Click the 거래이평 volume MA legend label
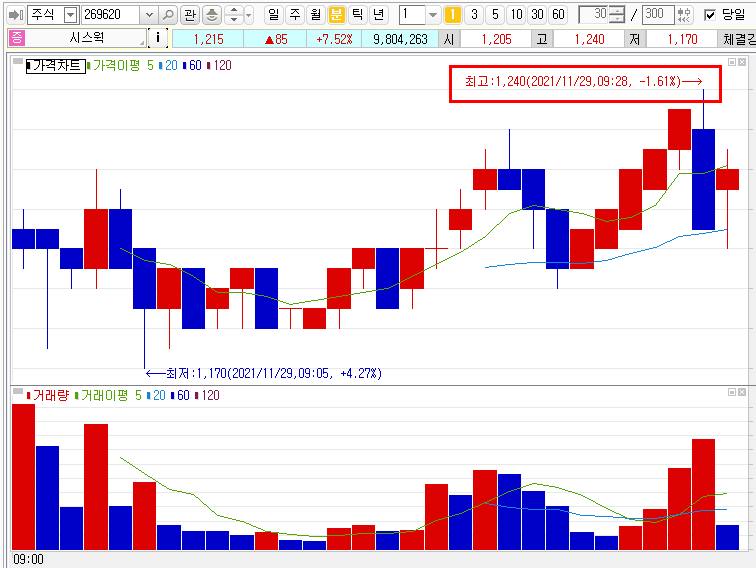The width and height of the screenshot is (756, 568). click(x=104, y=396)
